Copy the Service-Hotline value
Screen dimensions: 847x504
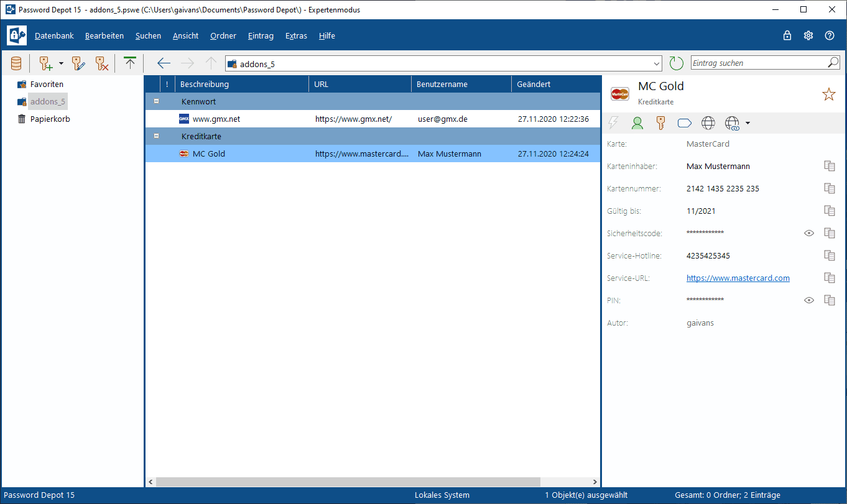(829, 255)
